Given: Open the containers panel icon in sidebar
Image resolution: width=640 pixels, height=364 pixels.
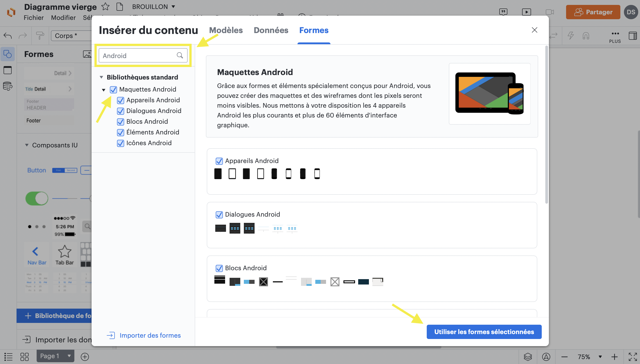Looking at the screenshot, I should point(8,70).
